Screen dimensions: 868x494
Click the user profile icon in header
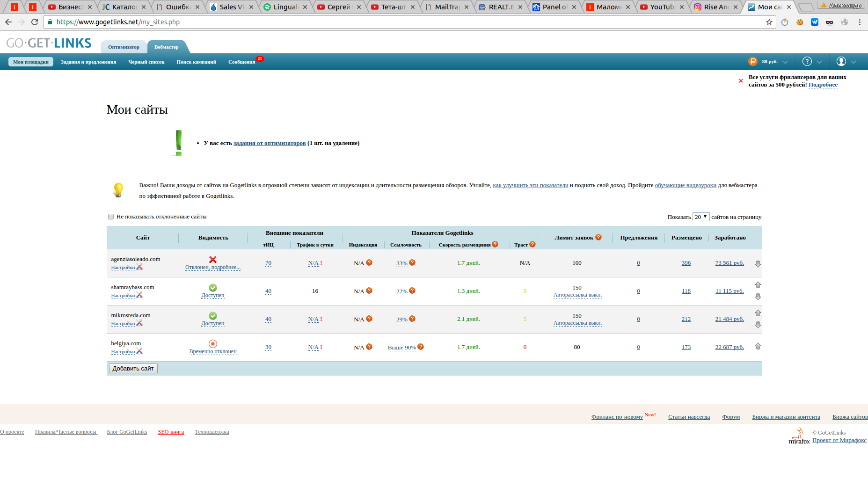tap(841, 61)
